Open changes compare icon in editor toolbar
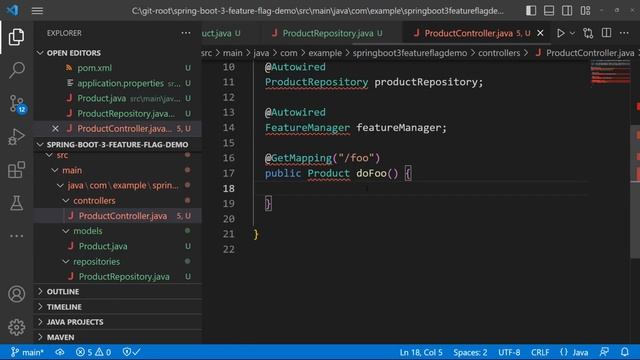This screenshot has height=360, width=640. coord(588,33)
